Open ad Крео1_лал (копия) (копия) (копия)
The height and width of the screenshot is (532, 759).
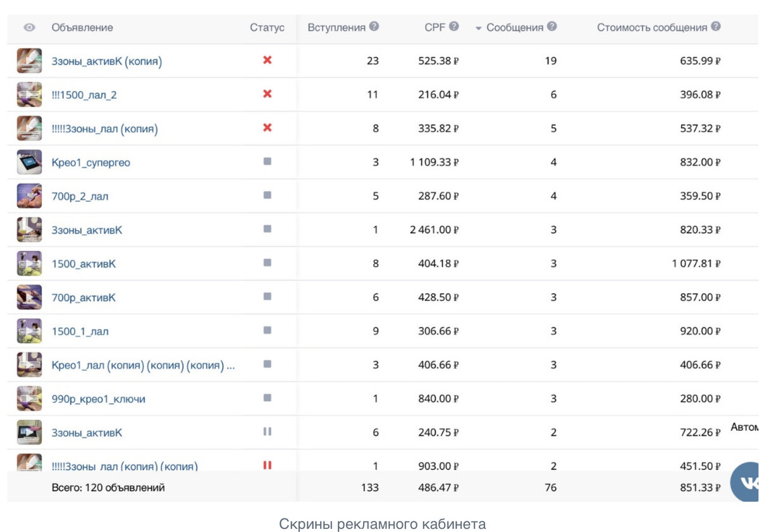click(143, 366)
